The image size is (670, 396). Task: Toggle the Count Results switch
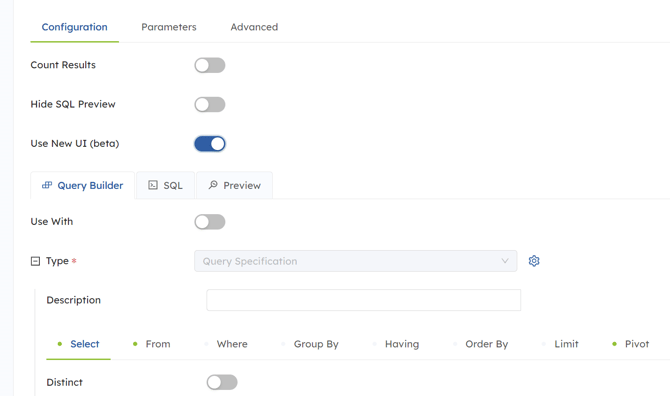(x=210, y=65)
